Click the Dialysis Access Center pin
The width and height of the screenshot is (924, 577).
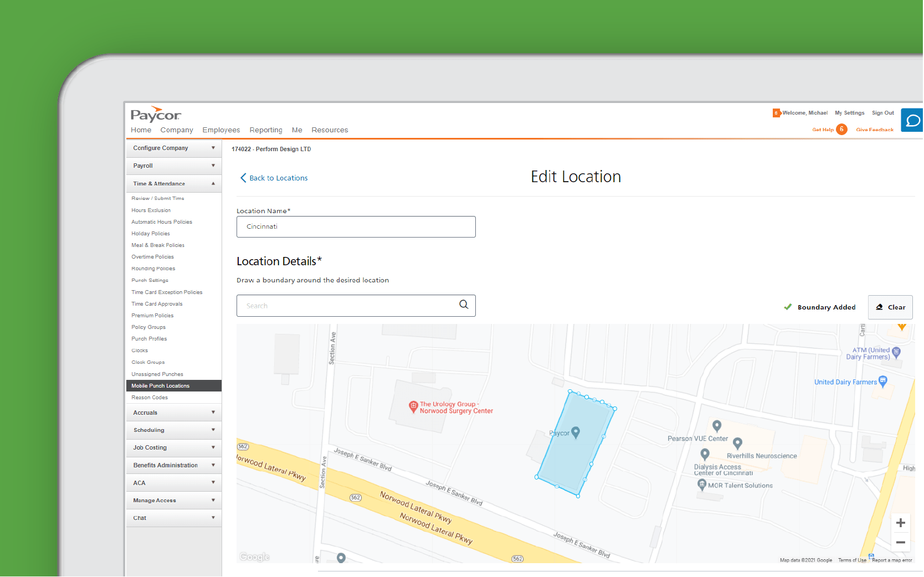[705, 455]
